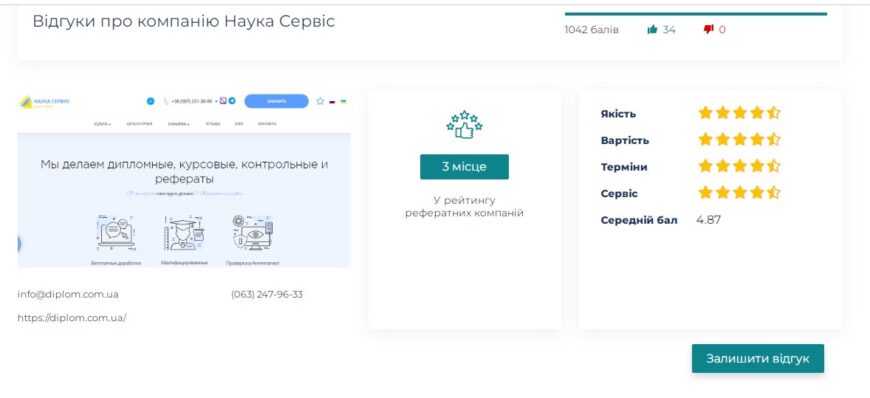Click the stars-and-thumb rating icon above 3 місце
The width and height of the screenshot is (870, 398).
464,125
